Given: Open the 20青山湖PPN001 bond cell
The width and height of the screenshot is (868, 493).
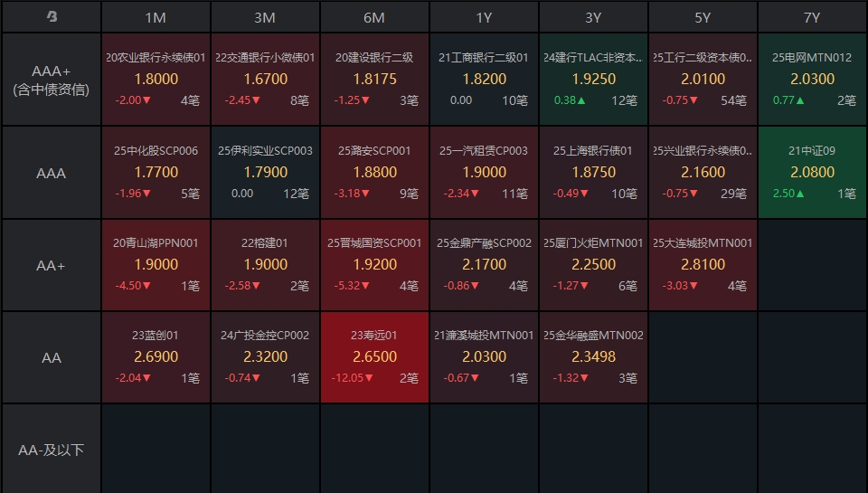Looking at the screenshot, I should pos(156,265).
